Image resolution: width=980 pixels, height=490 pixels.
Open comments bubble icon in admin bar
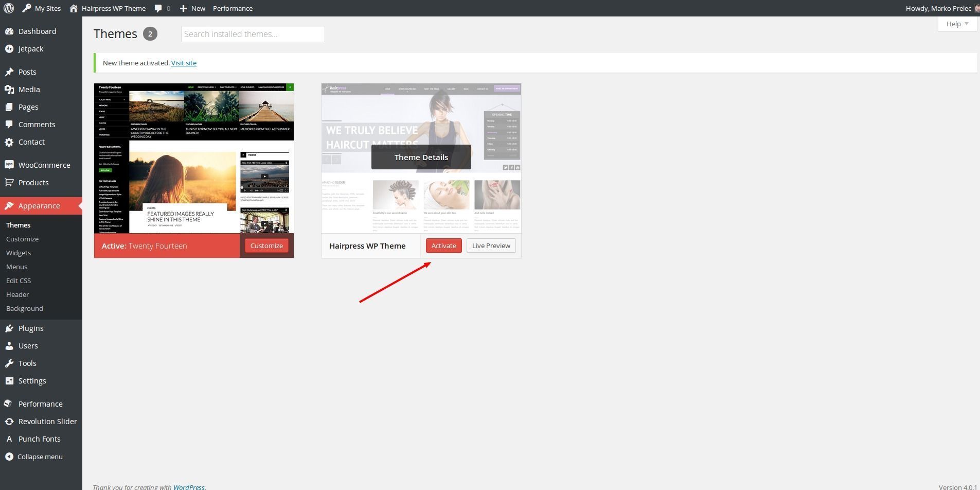(x=158, y=8)
